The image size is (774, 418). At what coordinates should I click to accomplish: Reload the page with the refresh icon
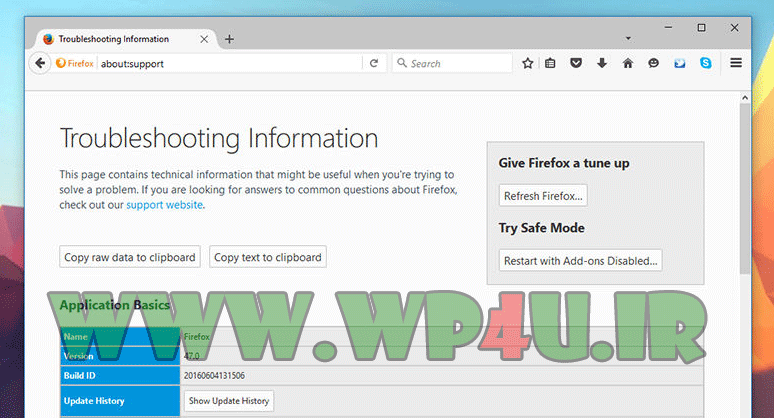click(x=374, y=63)
